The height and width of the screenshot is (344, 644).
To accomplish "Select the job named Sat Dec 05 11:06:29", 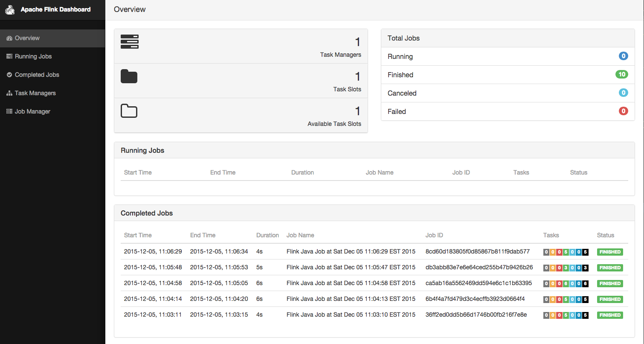I will pos(351,251).
